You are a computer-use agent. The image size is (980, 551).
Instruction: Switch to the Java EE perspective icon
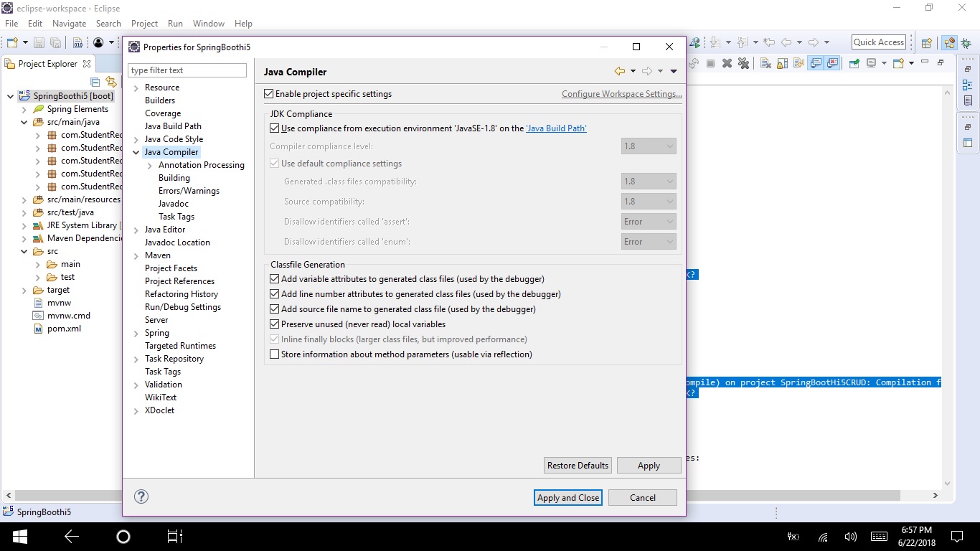click(949, 43)
